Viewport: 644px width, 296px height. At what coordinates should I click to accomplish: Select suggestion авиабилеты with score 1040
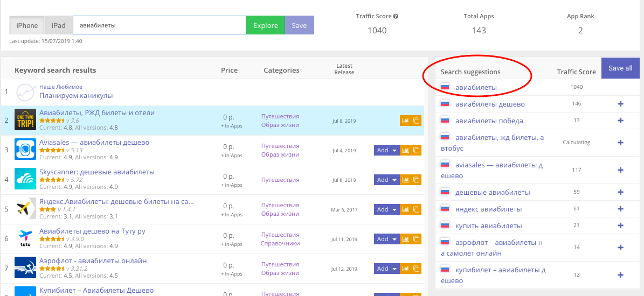[x=476, y=87]
